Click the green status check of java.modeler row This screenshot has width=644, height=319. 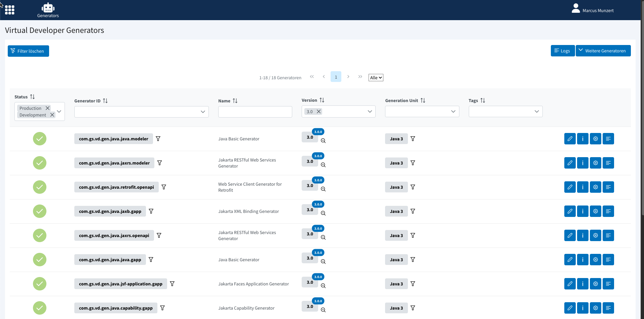40,139
